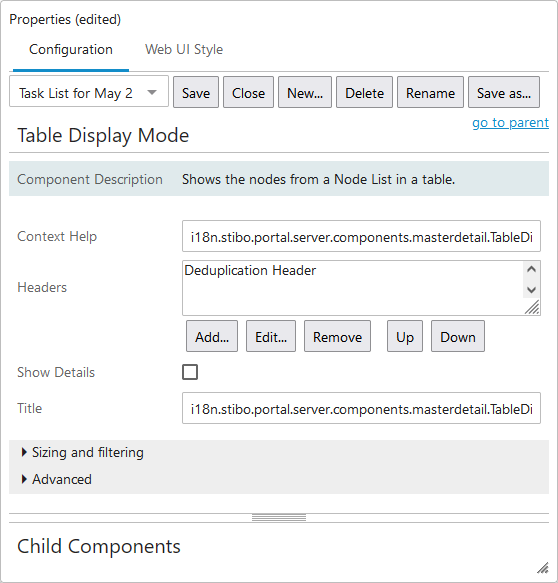Viewport: 558px width, 583px height.
Task: Follow the go to parent link
Action: pos(510,122)
